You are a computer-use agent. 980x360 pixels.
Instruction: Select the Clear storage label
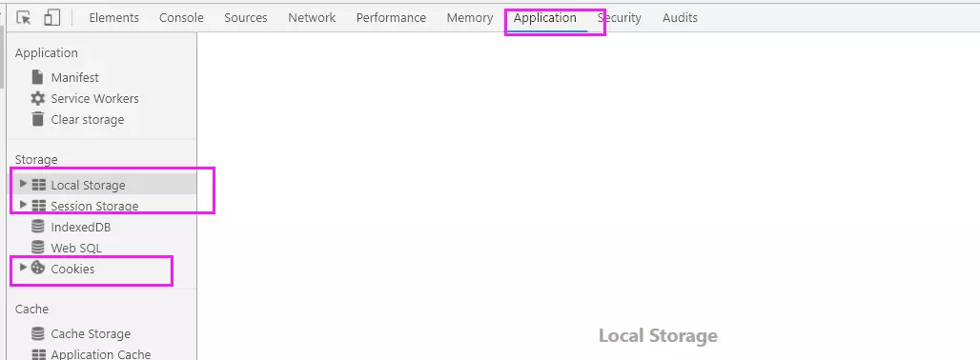tap(88, 120)
